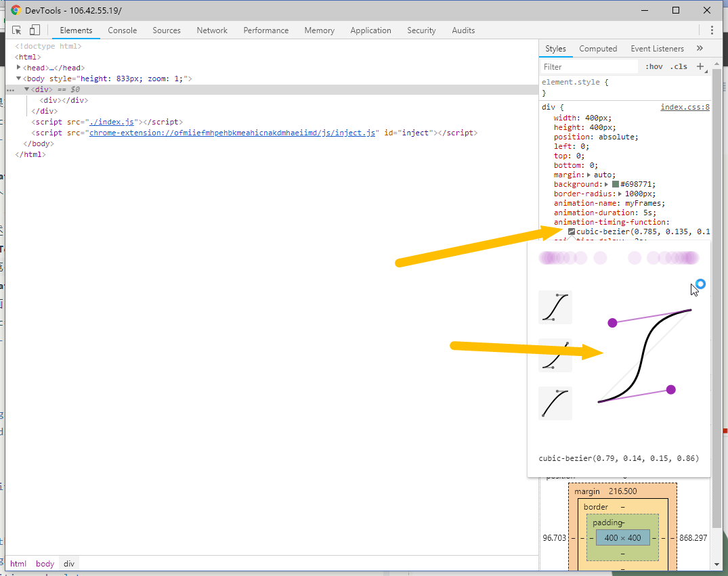The height and width of the screenshot is (576, 728).
Task: Toggle the .cls element classes panel
Action: click(x=678, y=66)
